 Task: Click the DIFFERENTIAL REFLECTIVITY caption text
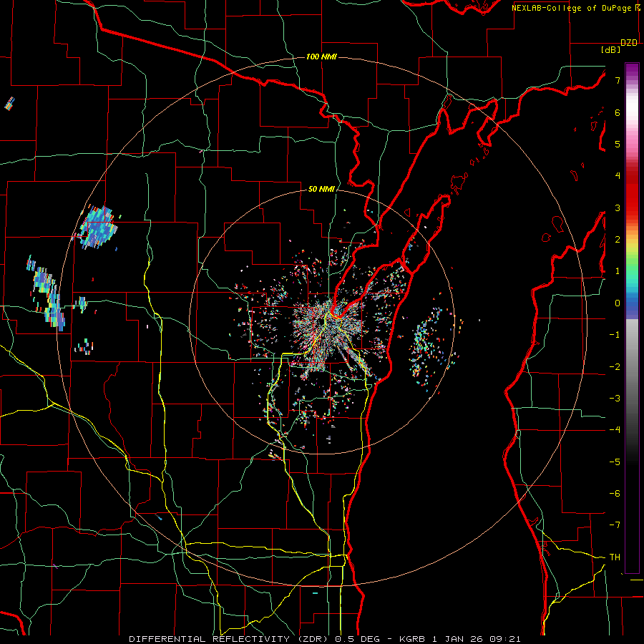tap(210, 639)
